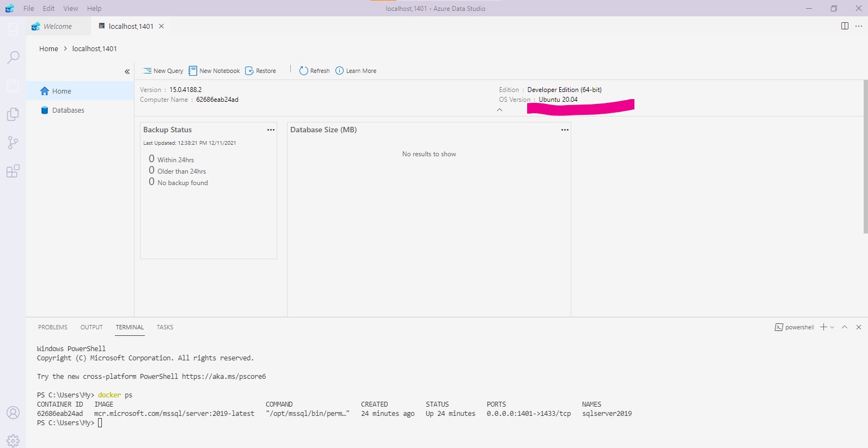Open Database Size widget more actions

(x=565, y=130)
